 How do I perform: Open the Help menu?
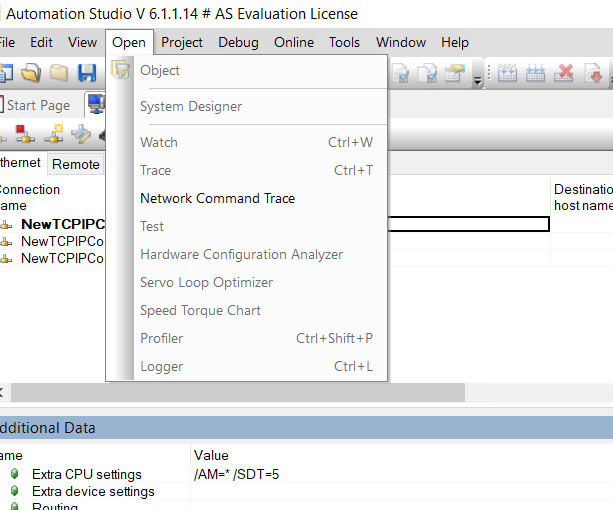(455, 42)
